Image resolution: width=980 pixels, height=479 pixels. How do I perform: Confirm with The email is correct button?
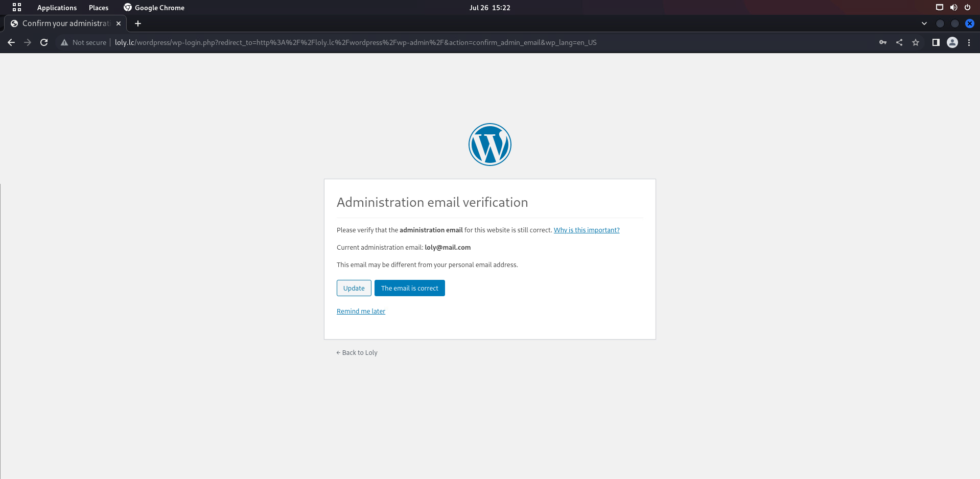(x=410, y=288)
